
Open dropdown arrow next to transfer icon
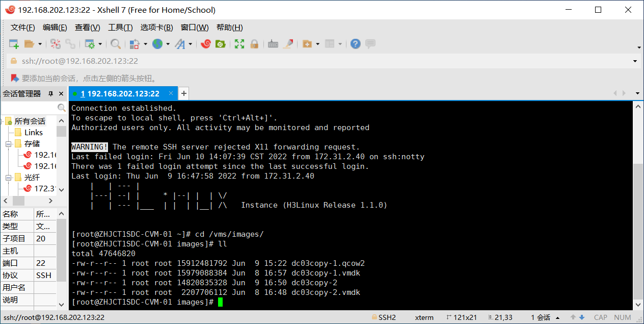pos(145,44)
